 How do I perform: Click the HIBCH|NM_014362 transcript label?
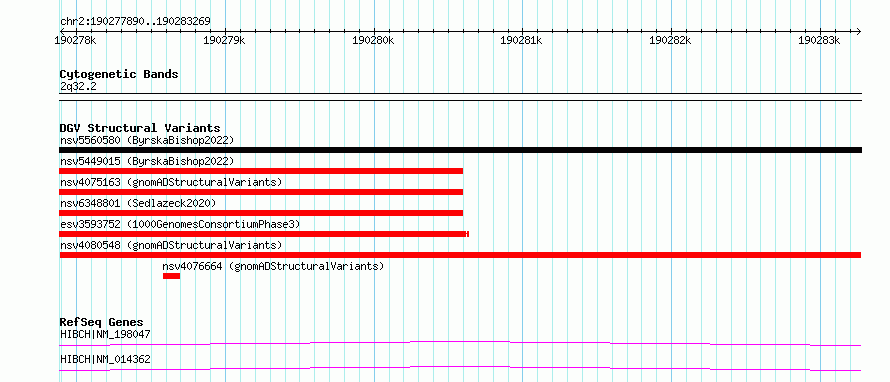pos(105,359)
